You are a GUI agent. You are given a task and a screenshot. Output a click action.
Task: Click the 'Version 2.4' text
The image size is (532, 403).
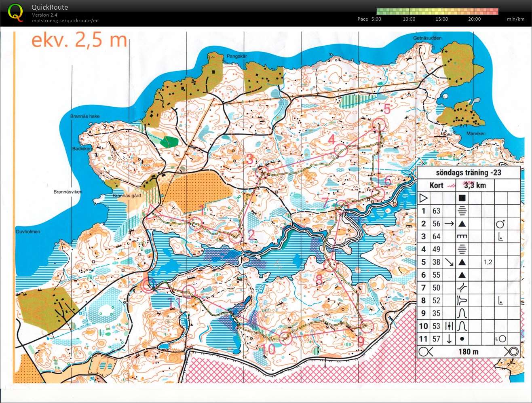pyautogui.click(x=44, y=15)
